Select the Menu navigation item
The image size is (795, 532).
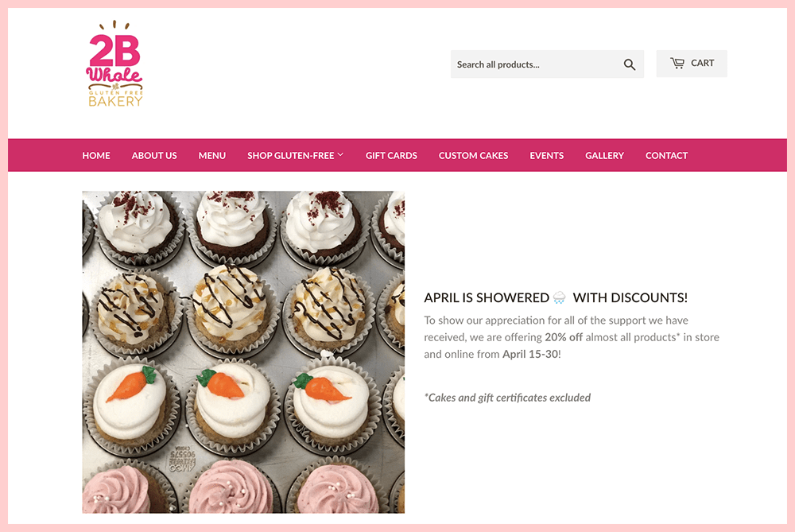coord(212,155)
